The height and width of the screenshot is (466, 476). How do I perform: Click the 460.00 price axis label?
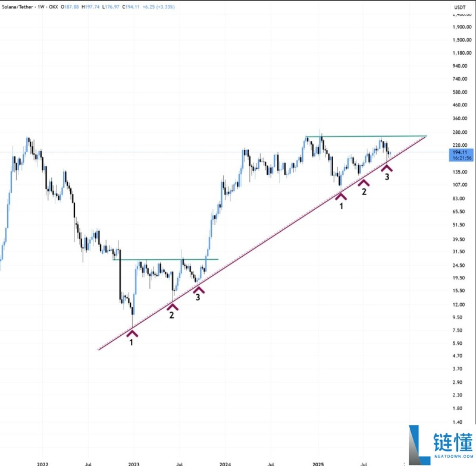(x=460, y=105)
